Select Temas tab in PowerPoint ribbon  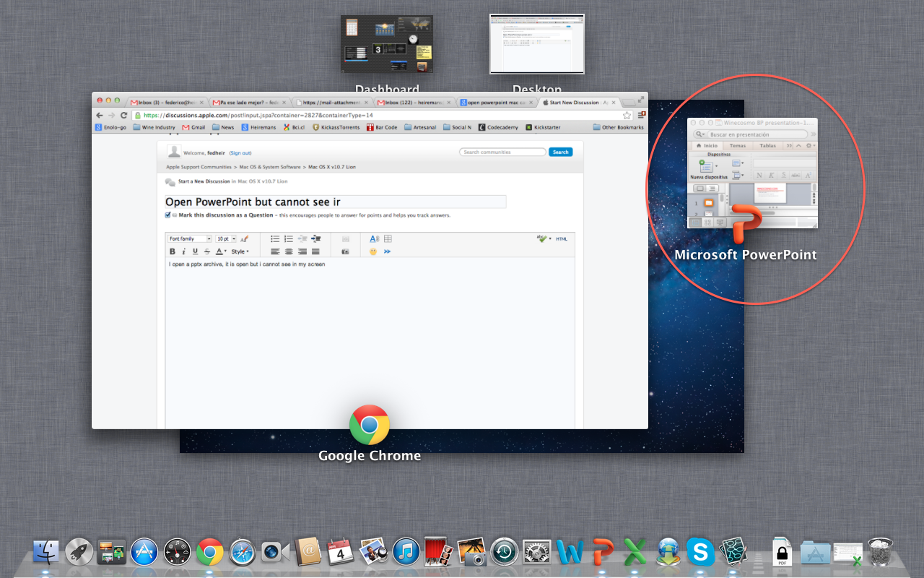tap(738, 145)
